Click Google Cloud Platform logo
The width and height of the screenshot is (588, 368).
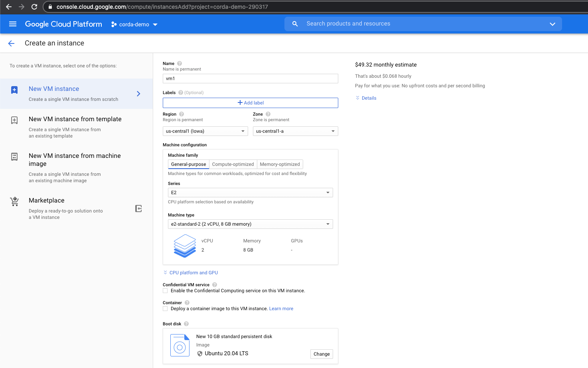pos(63,24)
